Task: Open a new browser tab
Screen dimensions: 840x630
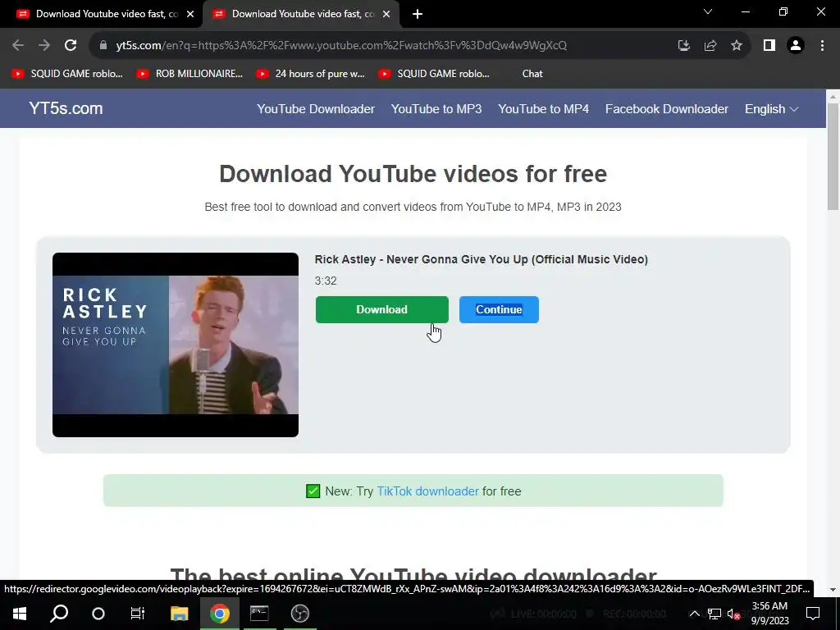Action: [x=418, y=14]
